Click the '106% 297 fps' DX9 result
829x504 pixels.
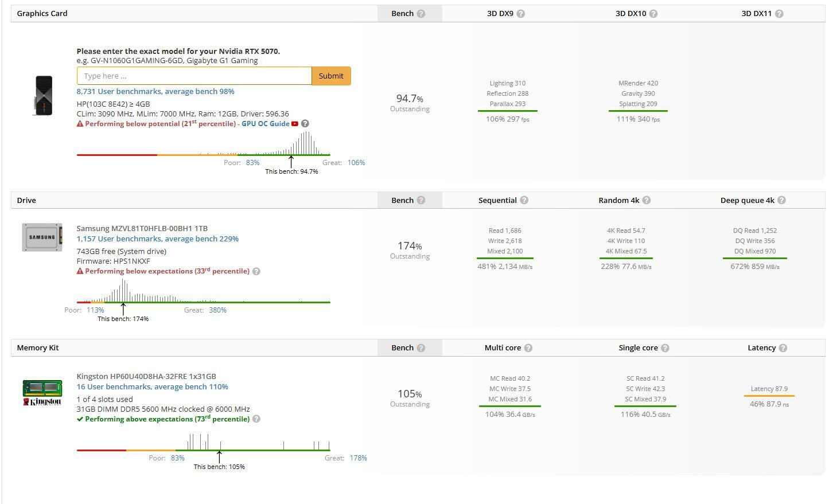click(508, 119)
